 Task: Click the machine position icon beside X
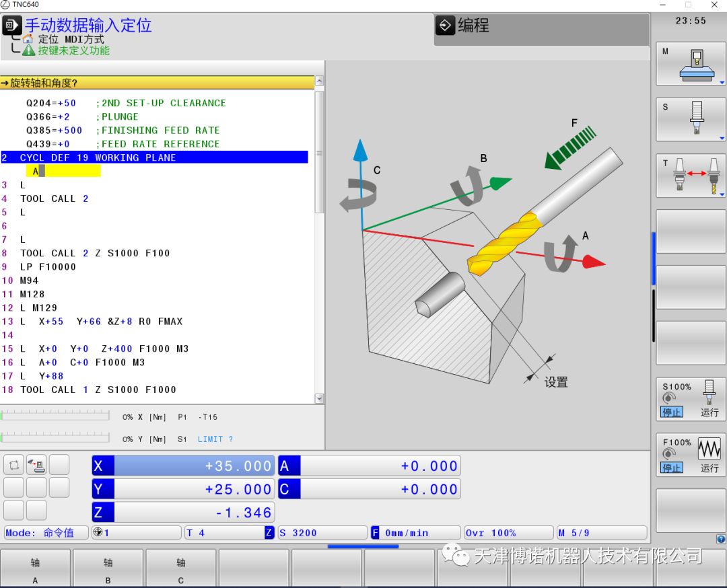coord(36,465)
